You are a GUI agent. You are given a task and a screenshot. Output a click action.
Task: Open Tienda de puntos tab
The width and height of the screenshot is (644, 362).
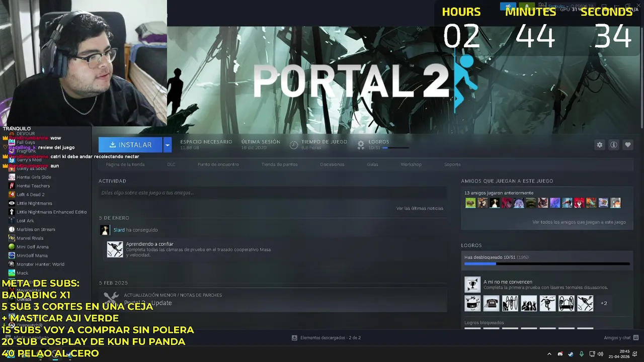279,164
